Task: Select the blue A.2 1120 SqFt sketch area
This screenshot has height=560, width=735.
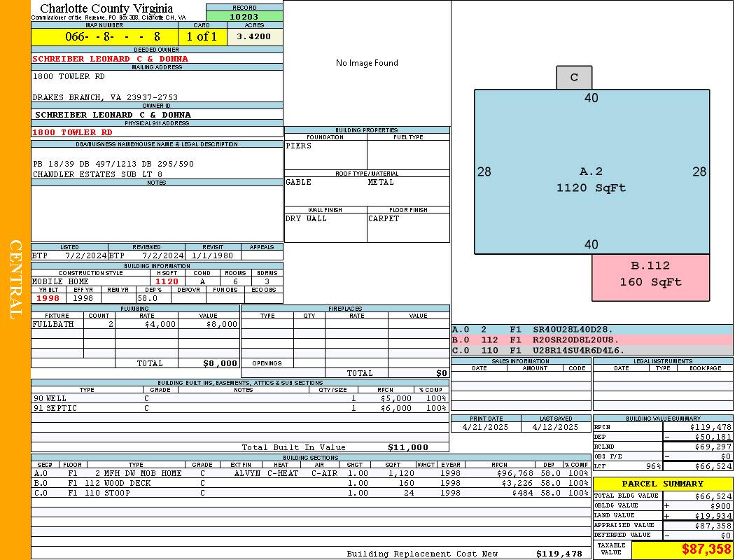Action: point(591,179)
